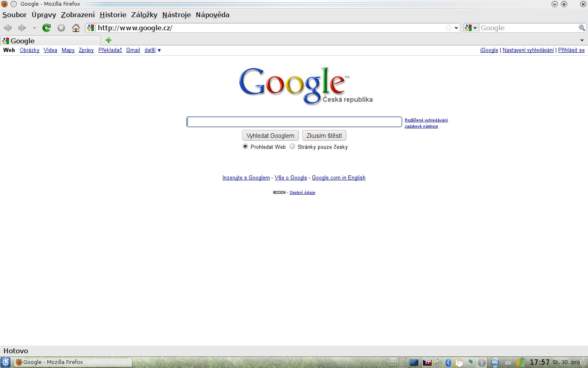Click the battery power status icon
The height and width of the screenshot is (368, 588).
point(520,362)
